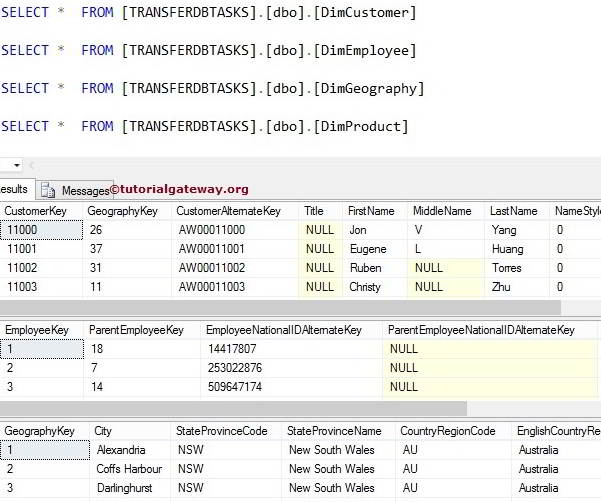Select the GeographyKey header in customer grid

click(127, 211)
